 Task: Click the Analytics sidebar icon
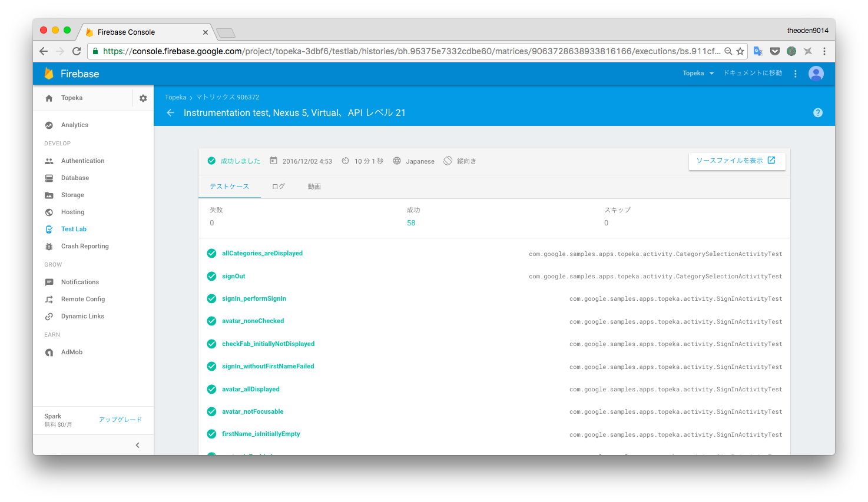[x=49, y=125]
